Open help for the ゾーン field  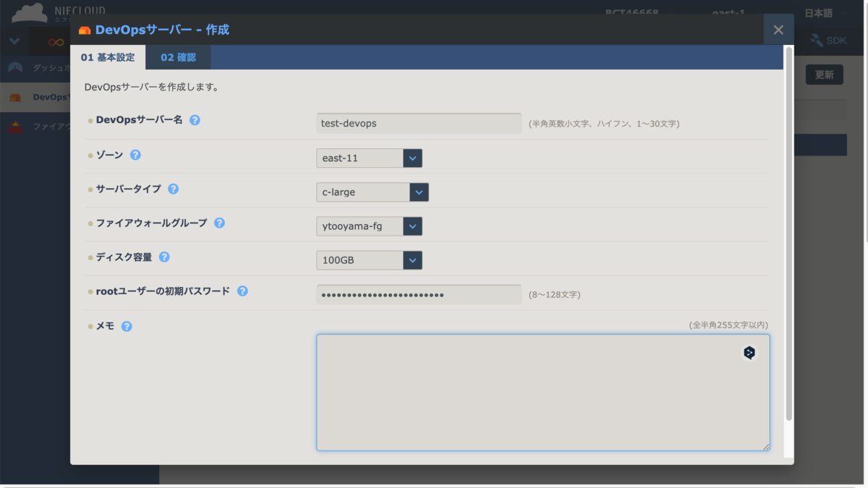[135, 154]
